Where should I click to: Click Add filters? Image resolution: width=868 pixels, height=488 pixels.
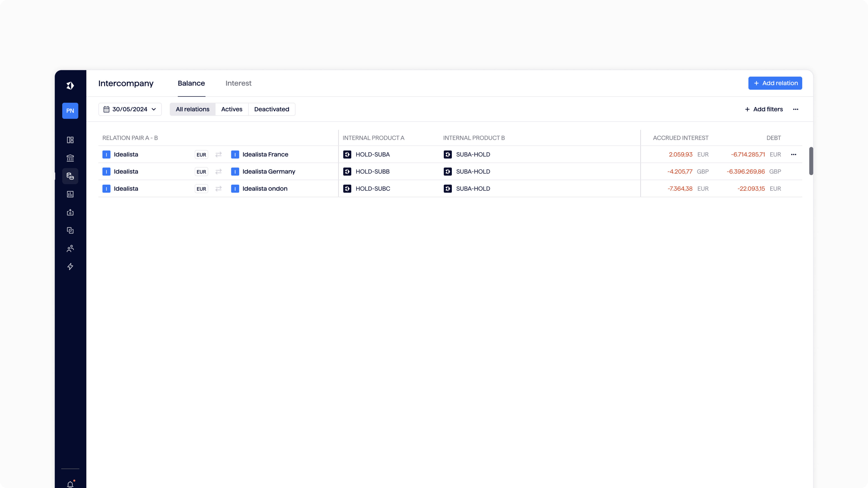(764, 109)
